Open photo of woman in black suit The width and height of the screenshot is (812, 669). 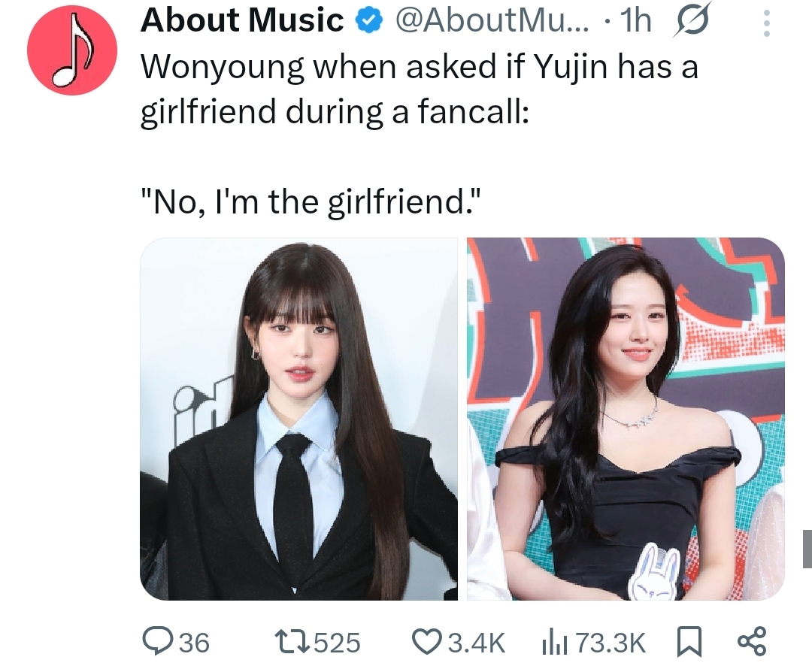[x=298, y=419]
